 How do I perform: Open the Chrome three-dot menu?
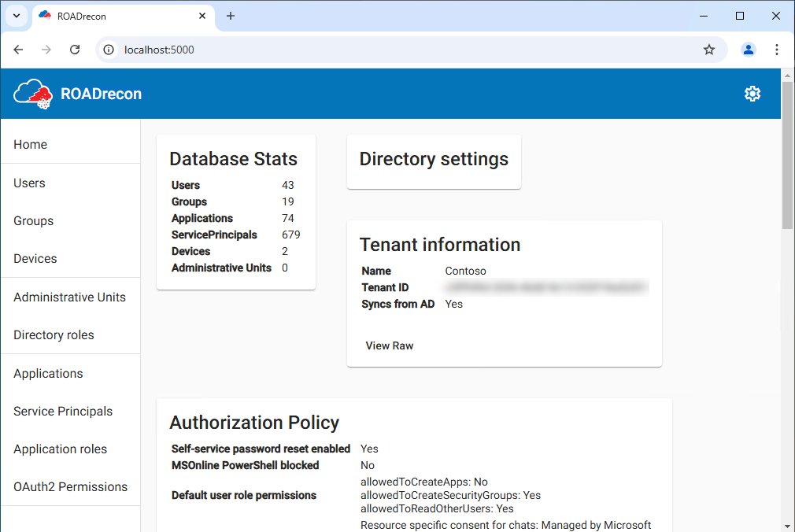click(776, 50)
